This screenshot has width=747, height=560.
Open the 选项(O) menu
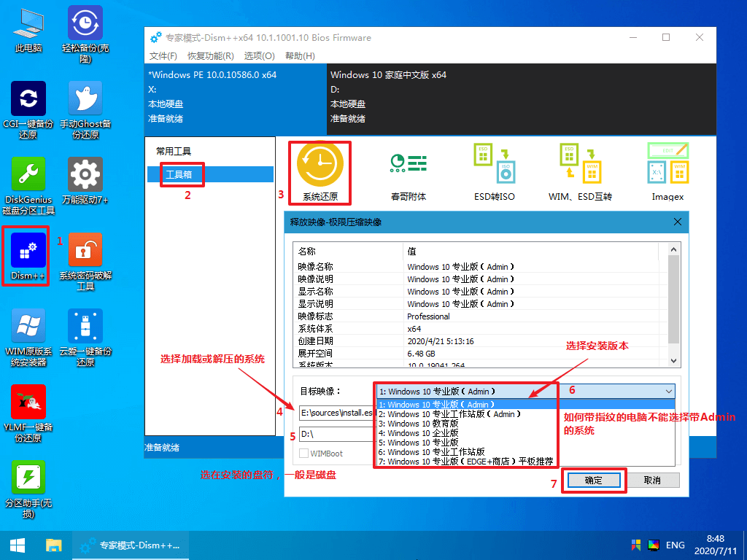(x=259, y=56)
